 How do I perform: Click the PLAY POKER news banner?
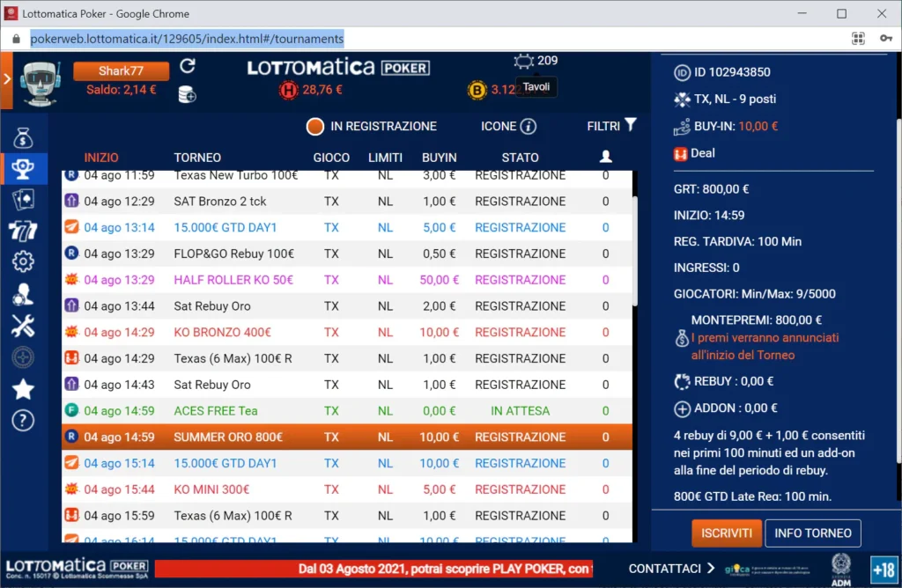pyautogui.click(x=373, y=569)
